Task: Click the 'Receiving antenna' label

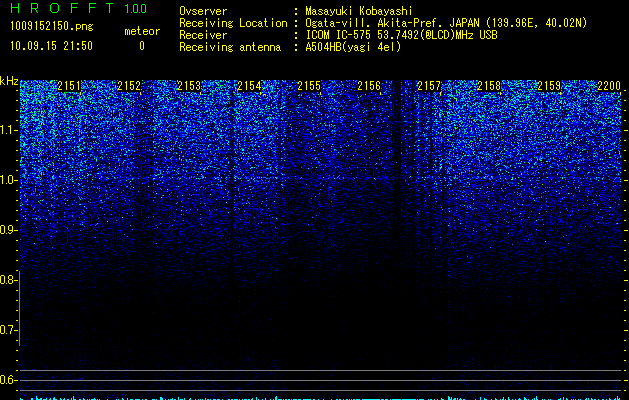Action: click(230, 47)
